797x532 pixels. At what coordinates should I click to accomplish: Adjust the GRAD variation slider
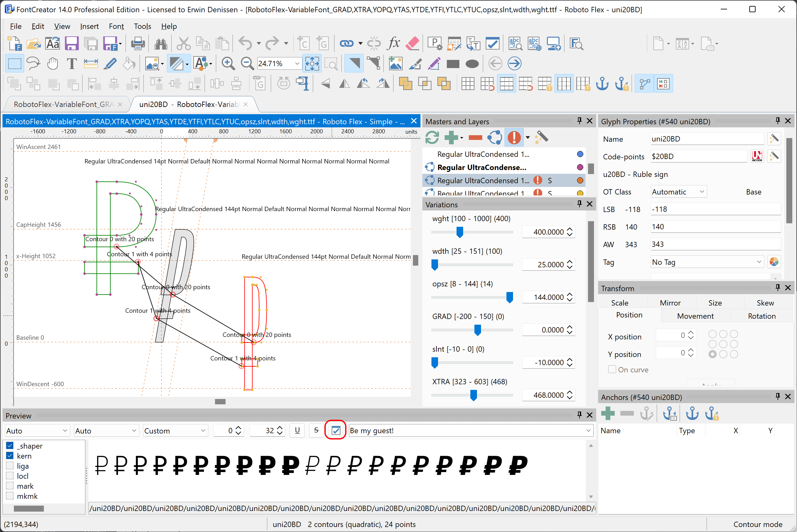click(478, 330)
